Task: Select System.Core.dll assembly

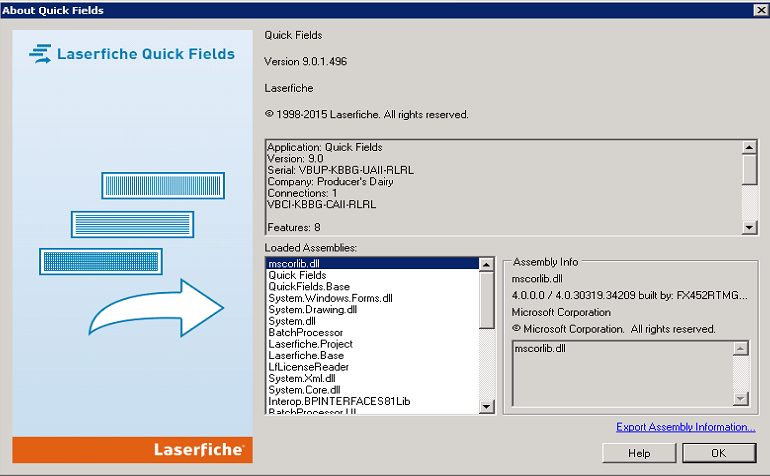Action: coord(372,390)
